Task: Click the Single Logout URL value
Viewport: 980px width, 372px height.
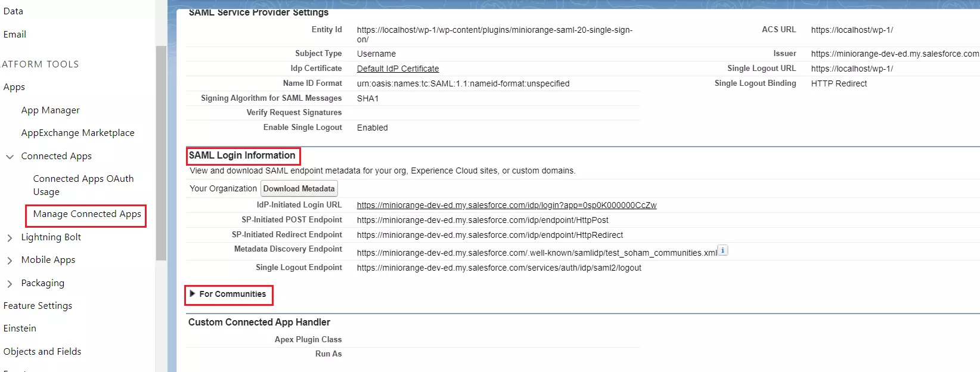Action: point(852,69)
